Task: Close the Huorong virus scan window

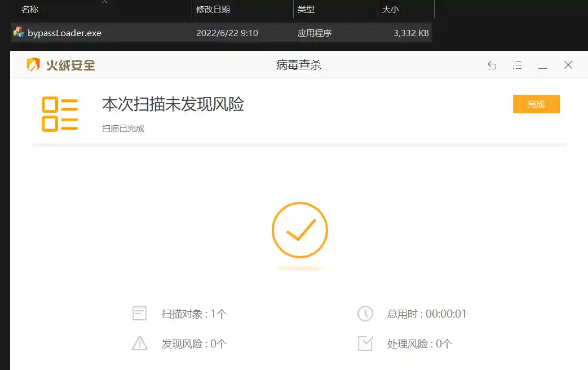Action: [568, 65]
